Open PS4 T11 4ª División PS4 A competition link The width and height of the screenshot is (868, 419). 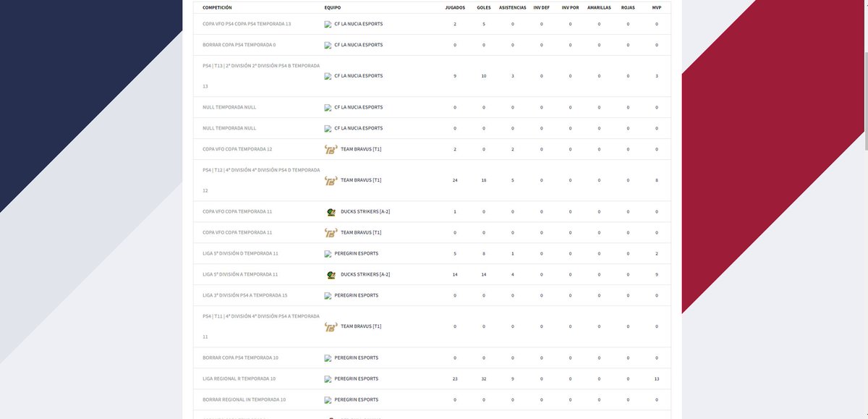(261, 326)
